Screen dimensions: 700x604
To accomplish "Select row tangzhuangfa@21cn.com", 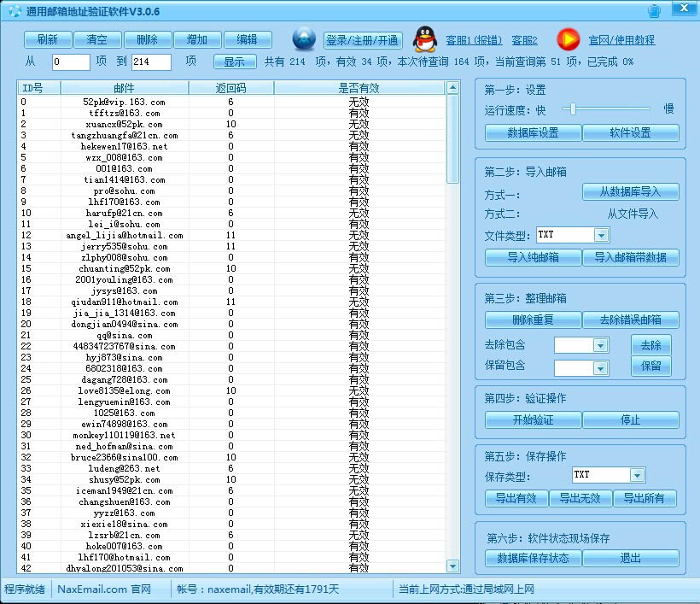I will tap(231, 135).
